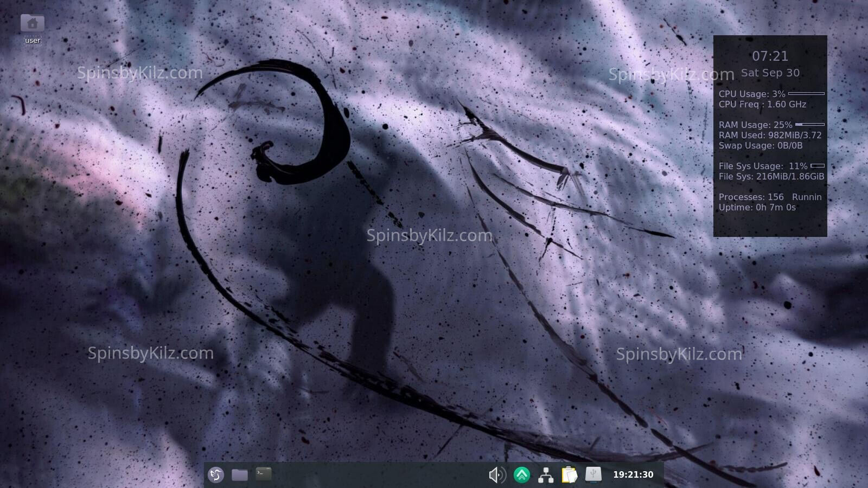Image resolution: width=868 pixels, height=488 pixels.
Task: Click the panel clock showing 19:21:30
Action: pyautogui.click(x=633, y=475)
